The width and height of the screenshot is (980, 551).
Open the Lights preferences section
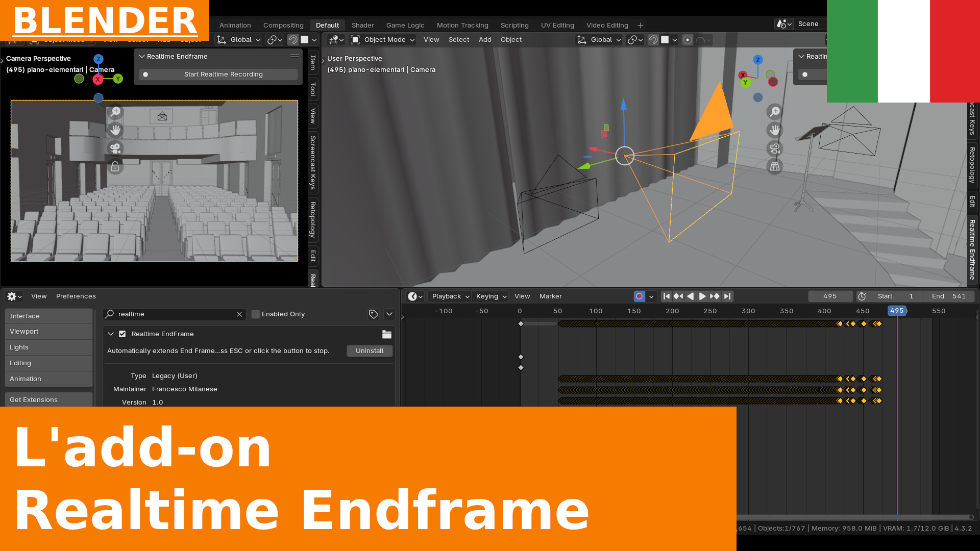pos(49,347)
